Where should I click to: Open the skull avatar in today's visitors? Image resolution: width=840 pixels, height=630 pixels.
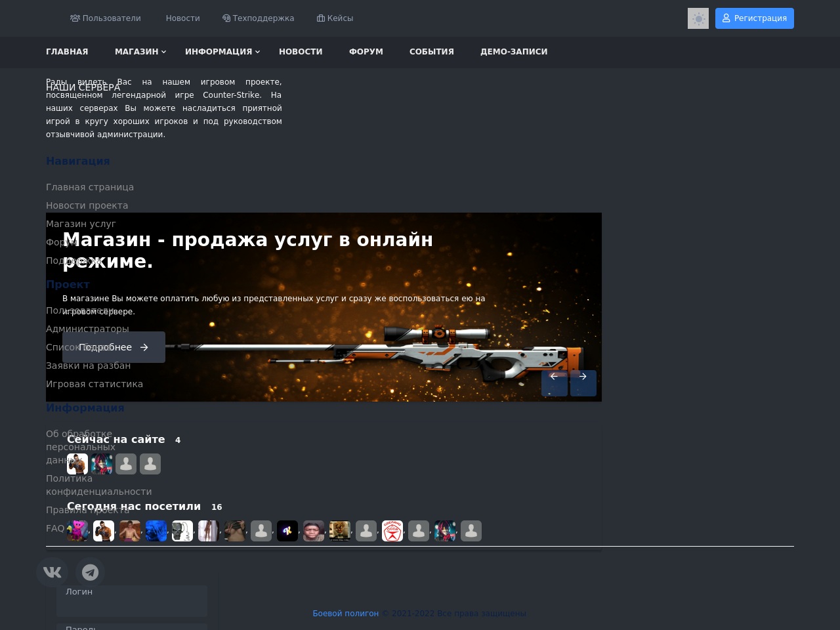pyautogui.click(x=182, y=531)
